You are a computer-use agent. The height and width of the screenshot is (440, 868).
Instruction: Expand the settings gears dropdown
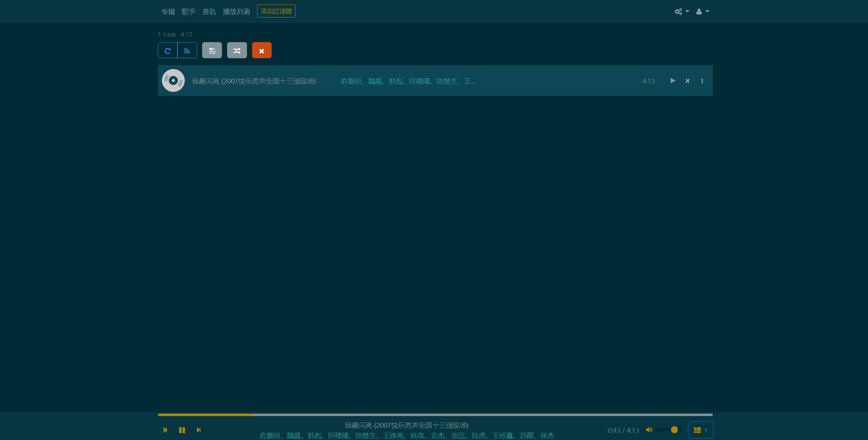click(x=682, y=12)
